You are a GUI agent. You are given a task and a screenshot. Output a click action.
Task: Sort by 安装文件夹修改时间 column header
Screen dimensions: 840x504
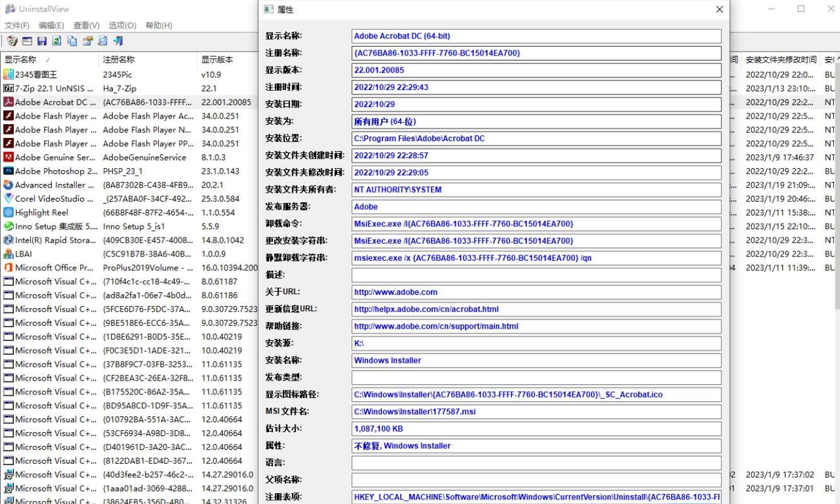(x=781, y=59)
